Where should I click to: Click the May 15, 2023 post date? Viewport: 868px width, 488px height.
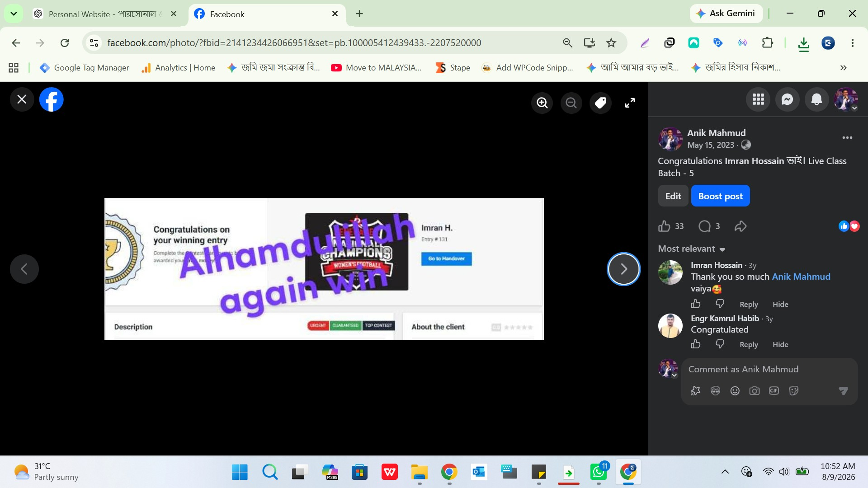coord(711,145)
